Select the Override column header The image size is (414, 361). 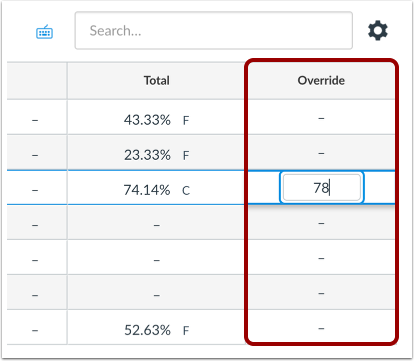coord(321,80)
